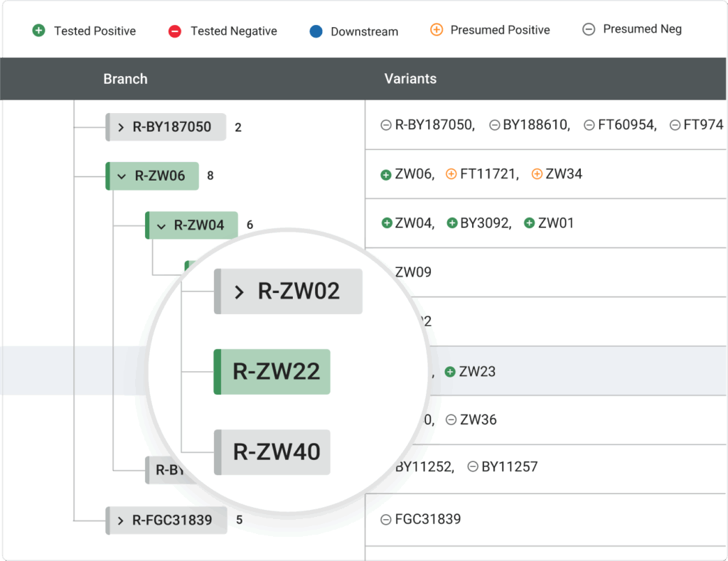Click the blue Downstream legend dot

click(x=316, y=31)
